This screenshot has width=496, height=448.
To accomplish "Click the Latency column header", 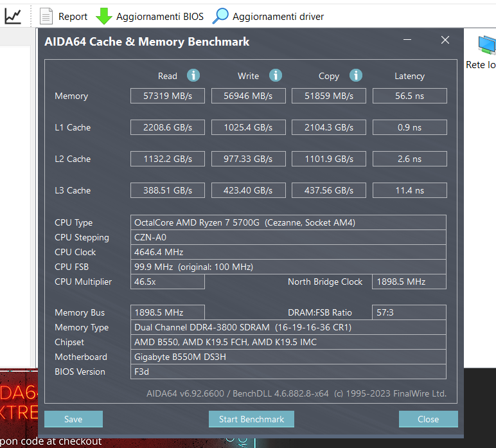I will (x=410, y=76).
